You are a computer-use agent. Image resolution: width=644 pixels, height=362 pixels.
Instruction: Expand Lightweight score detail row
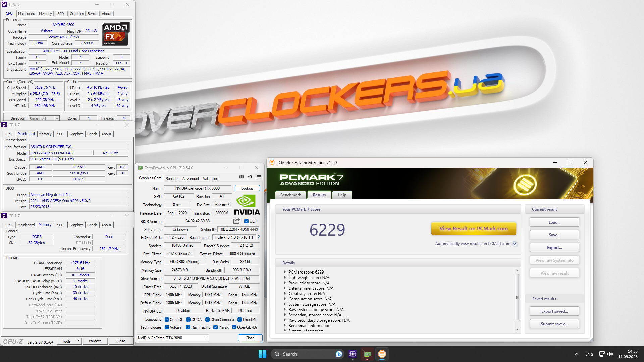click(x=285, y=278)
